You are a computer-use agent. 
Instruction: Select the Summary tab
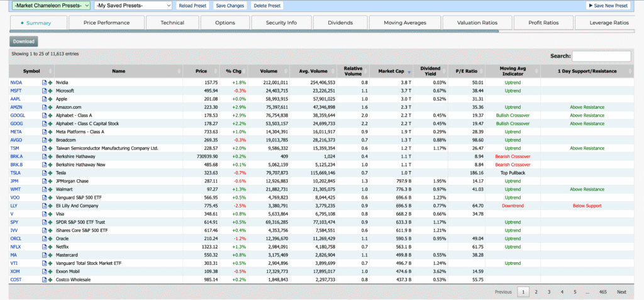38,23
